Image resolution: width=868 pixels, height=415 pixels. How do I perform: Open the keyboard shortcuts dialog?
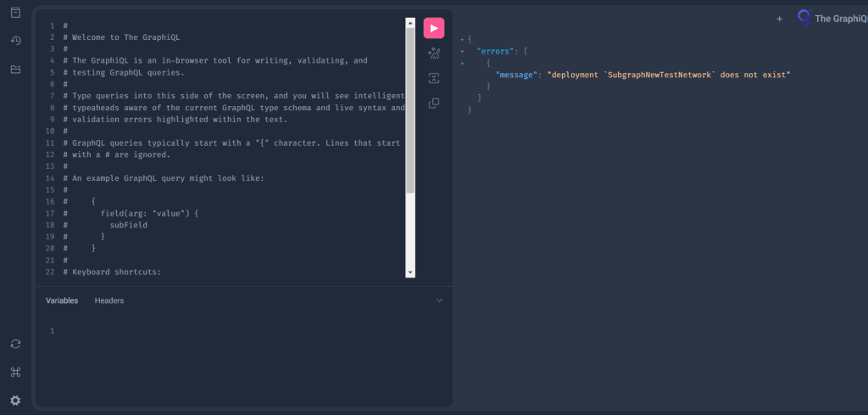15,373
